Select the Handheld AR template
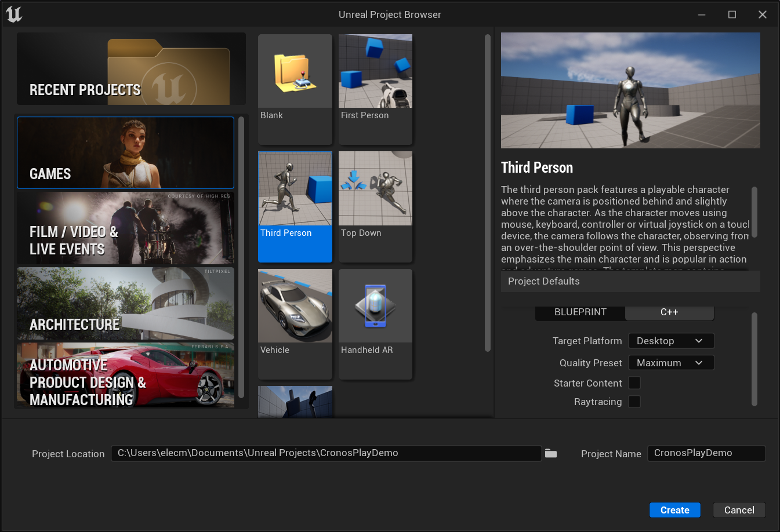 click(x=375, y=323)
